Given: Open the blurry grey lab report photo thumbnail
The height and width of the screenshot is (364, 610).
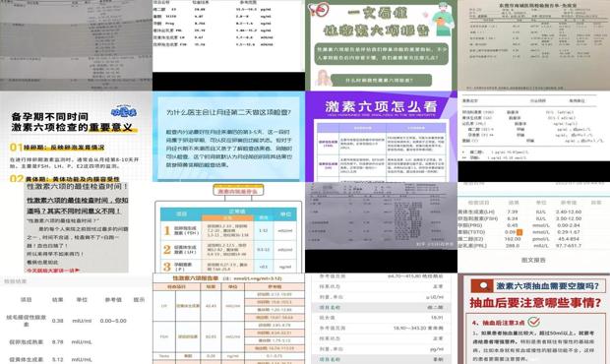Looking at the screenshot, I should click(x=77, y=45).
